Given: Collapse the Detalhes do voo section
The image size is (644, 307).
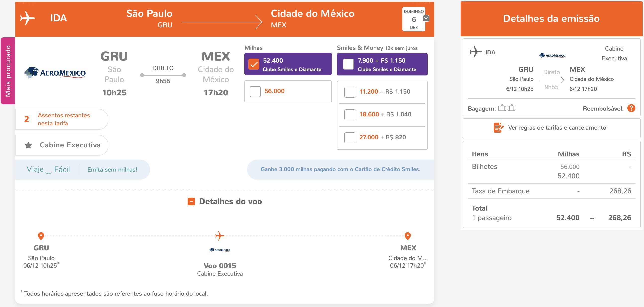Looking at the screenshot, I should [x=191, y=202].
